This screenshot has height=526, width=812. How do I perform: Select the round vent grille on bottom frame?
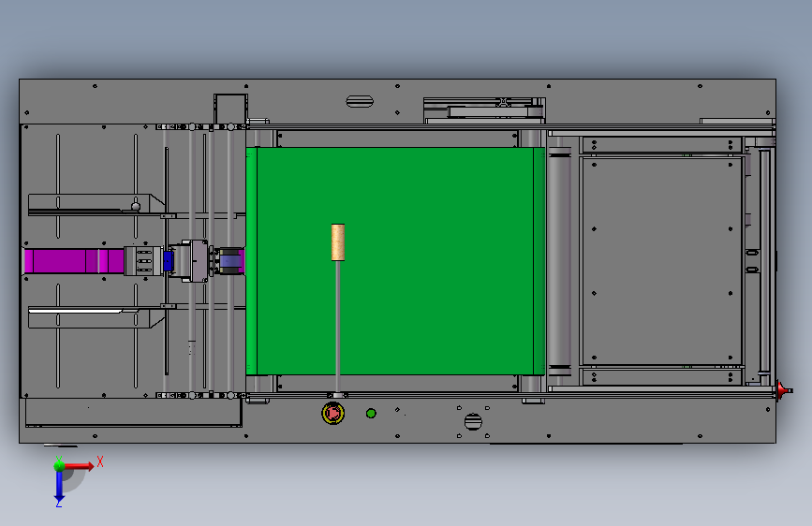pos(473,421)
